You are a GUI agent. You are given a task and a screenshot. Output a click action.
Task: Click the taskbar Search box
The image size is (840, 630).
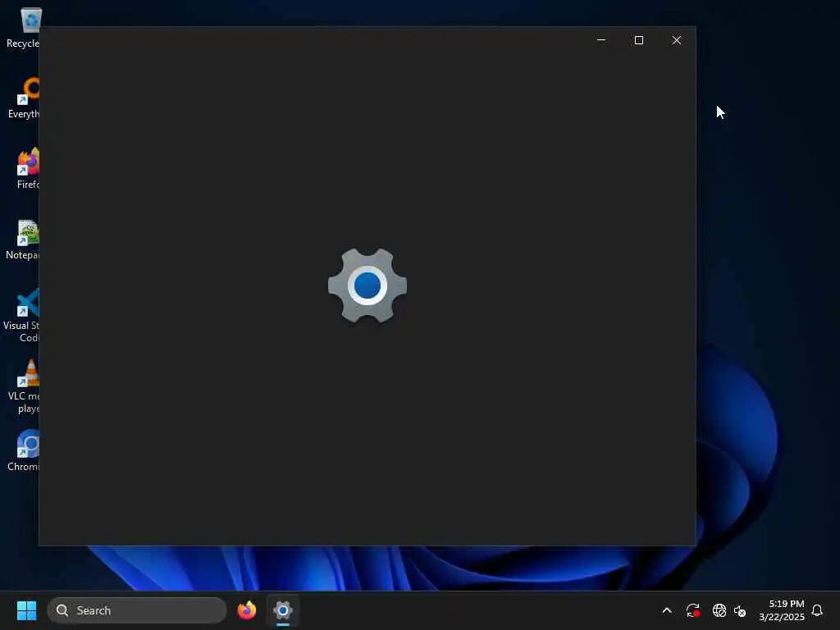[x=137, y=610]
